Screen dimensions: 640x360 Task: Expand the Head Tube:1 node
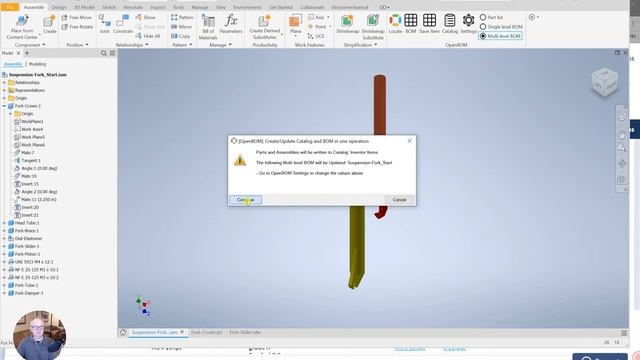click(4, 223)
